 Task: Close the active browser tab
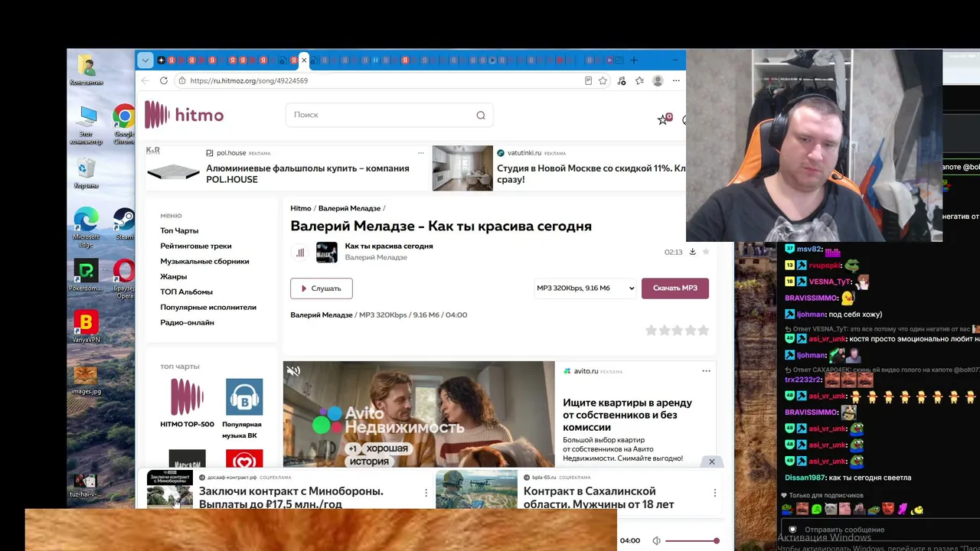pyautogui.click(x=304, y=60)
